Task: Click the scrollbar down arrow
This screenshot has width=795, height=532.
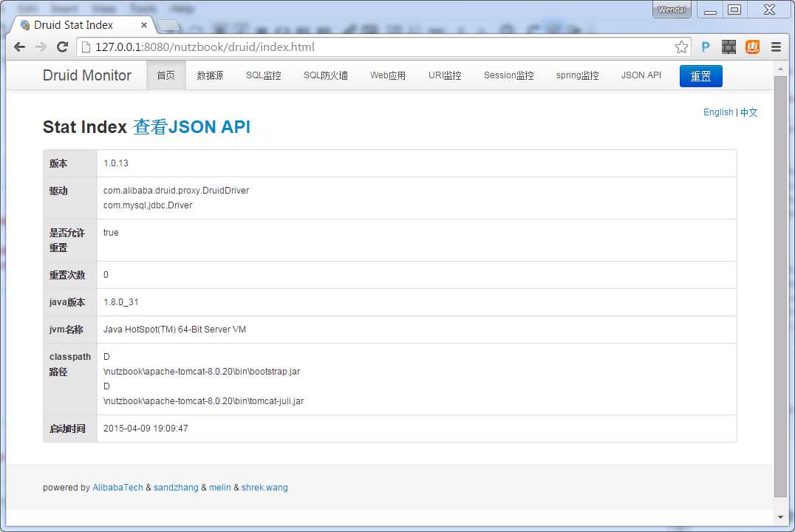Action: click(780, 517)
